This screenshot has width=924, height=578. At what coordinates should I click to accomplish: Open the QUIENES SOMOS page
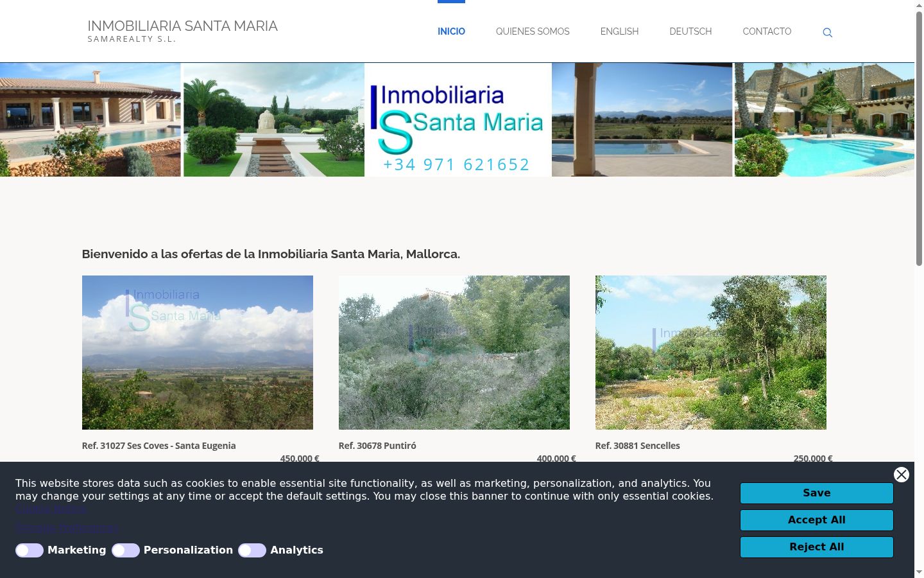(x=533, y=31)
